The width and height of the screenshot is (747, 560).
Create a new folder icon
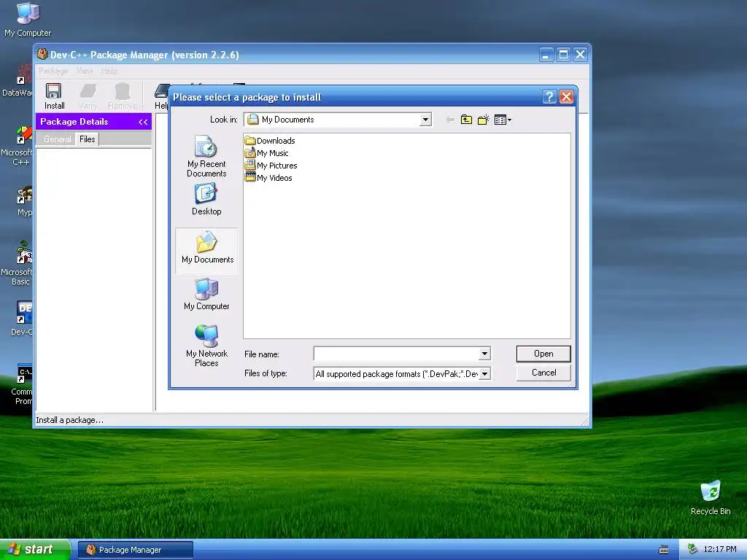[x=484, y=120]
